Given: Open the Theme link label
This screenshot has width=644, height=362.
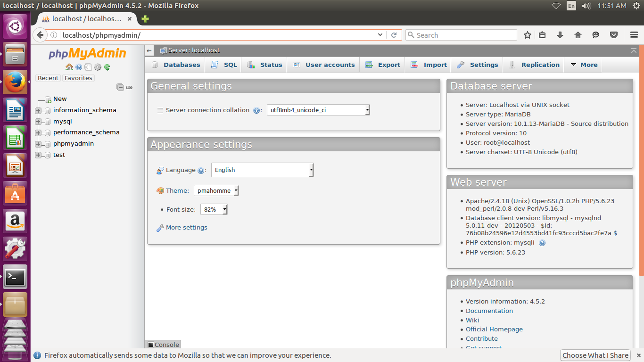Looking at the screenshot, I should click(x=177, y=191).
